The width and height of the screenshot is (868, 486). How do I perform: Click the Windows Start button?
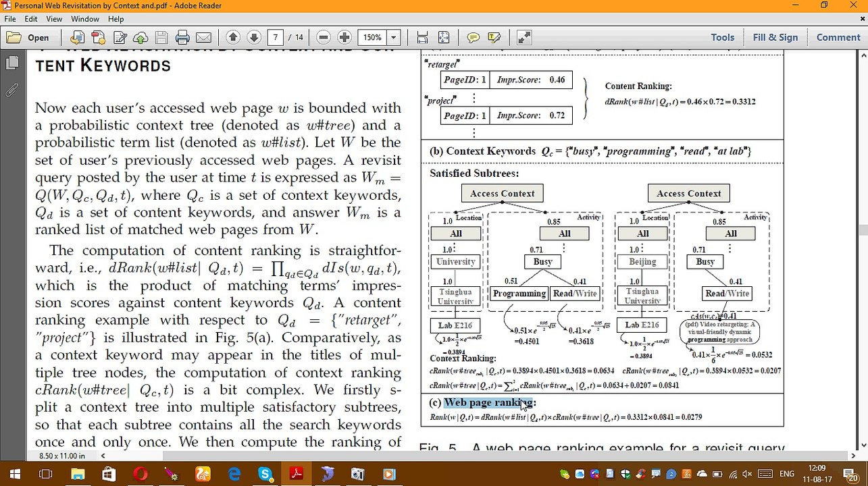15,475
